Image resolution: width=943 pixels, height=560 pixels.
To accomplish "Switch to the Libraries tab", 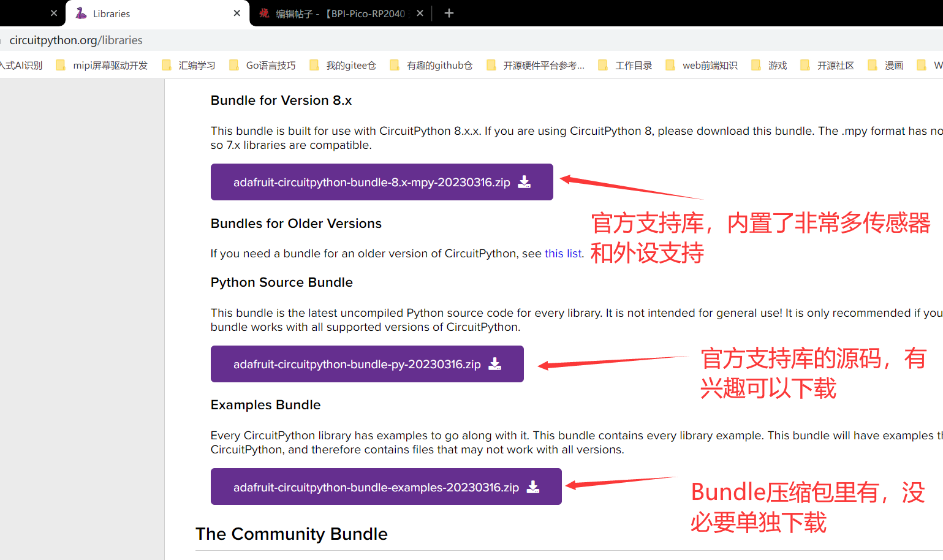I will (157, 13).
